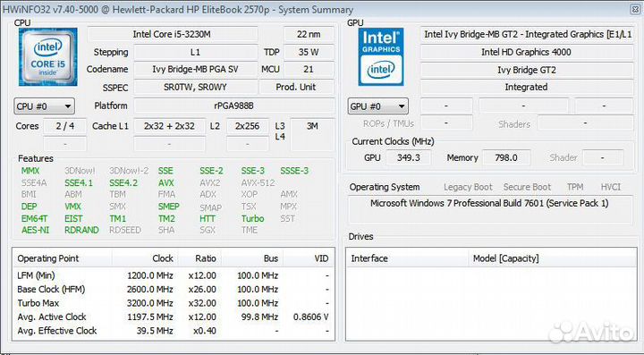
Task: Click the Intel Ivy Bridge-MB GT2 GPU name field
Action: (527, 35)
